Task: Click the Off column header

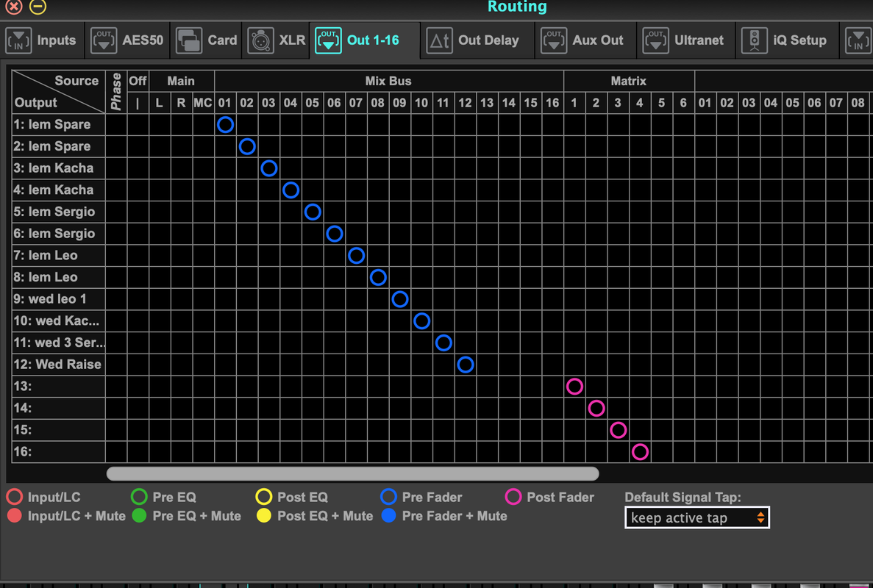Action: click(x=138, y=82)
